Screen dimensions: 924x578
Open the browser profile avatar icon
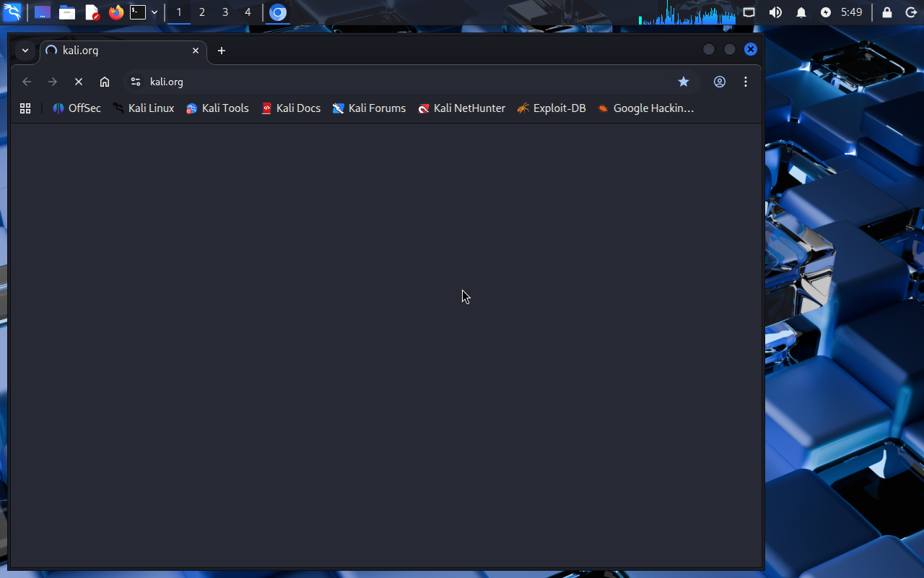tap(720, 82)
